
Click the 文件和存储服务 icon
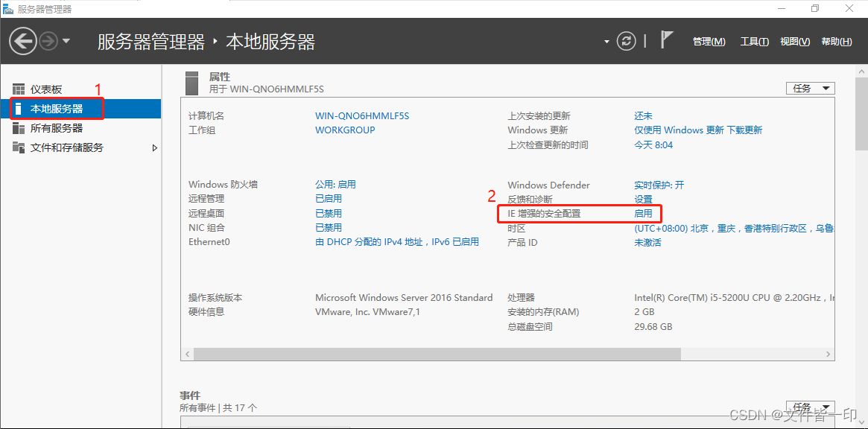coord(19,147)
